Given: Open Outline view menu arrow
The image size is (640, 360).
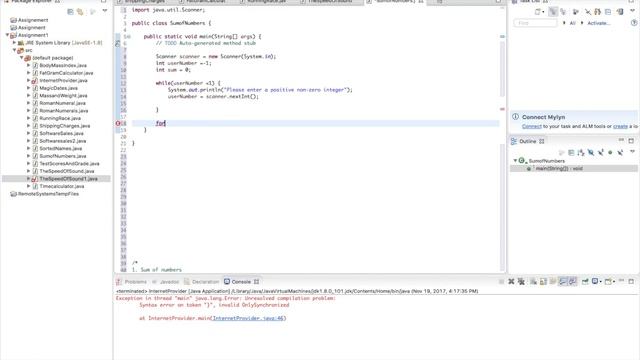Looking at the screenshot, I should point(633,151).
